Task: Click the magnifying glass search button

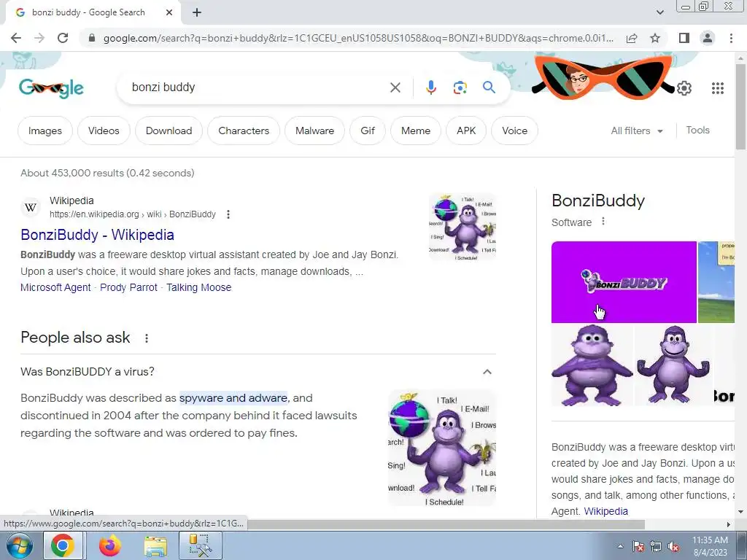Action: click(489, 87)
